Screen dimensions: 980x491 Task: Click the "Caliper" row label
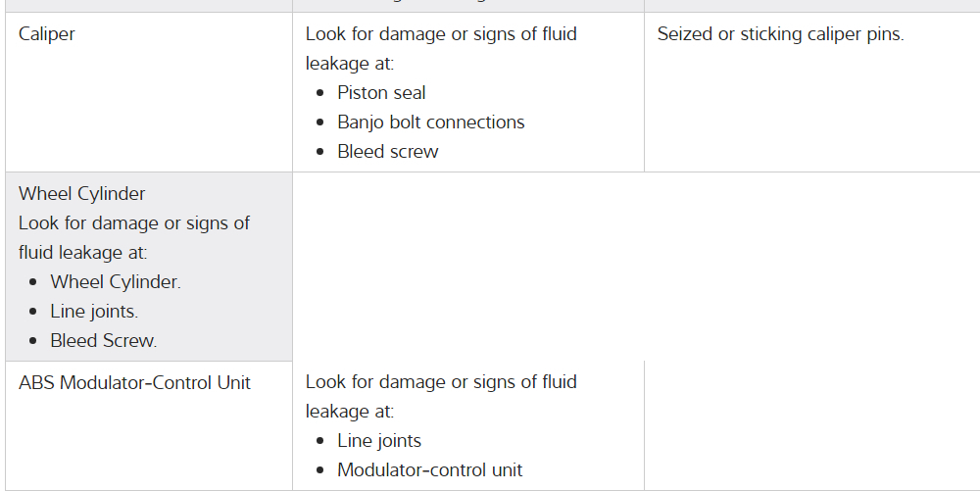tap(47, 34)
